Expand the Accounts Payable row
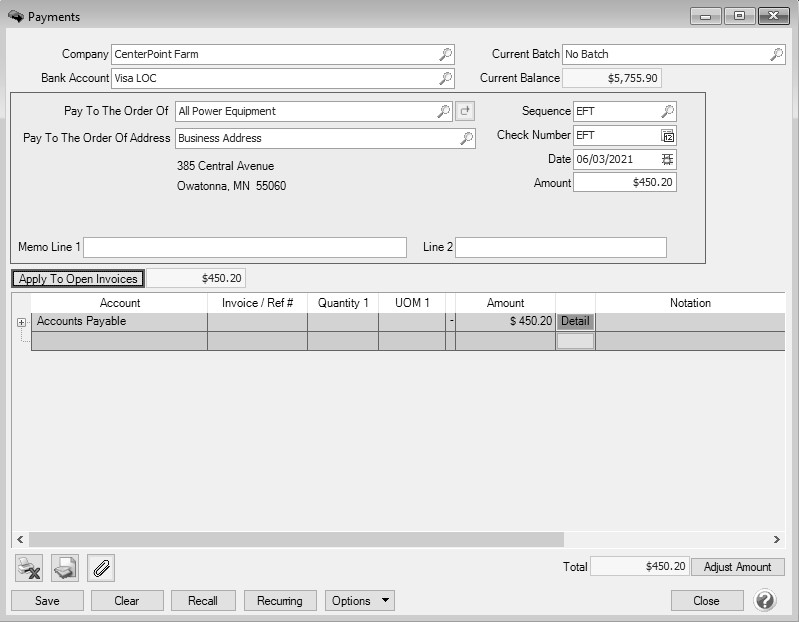Viewport: 799px width, 622px height. click(22, 322)
